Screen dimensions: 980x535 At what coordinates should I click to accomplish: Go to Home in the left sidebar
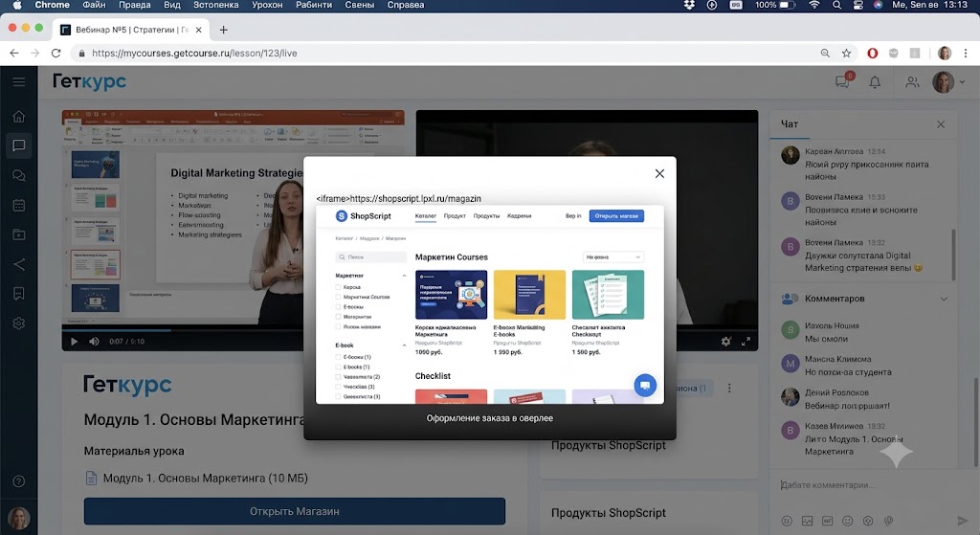(19, 116)
